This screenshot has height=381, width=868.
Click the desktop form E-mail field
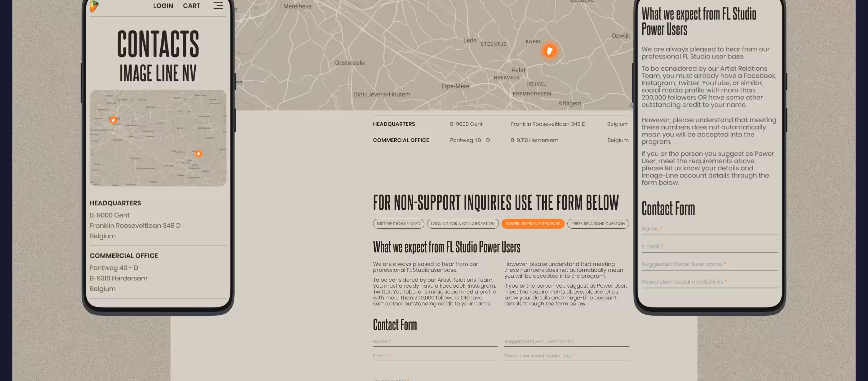(435, 356)
